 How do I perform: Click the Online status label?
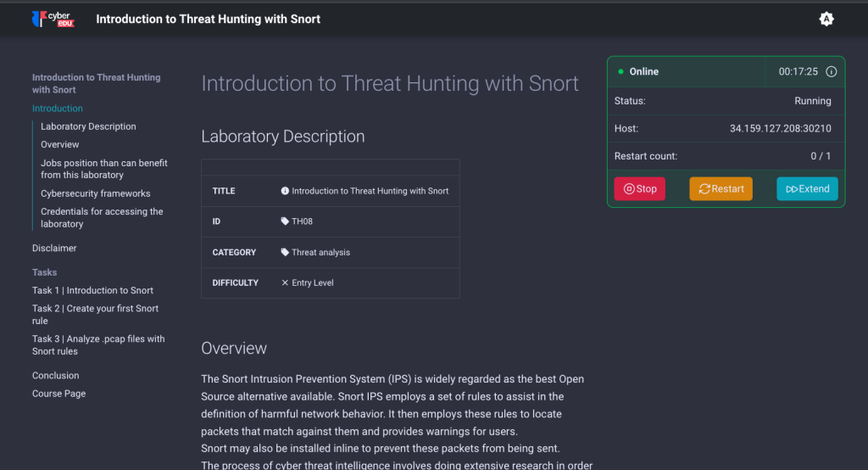click(x=644, y=71)
